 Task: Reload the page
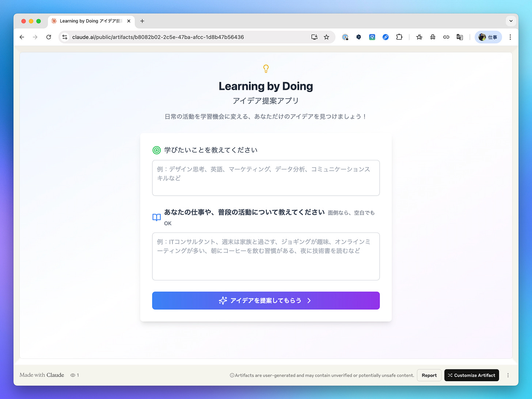click(49, 37)
